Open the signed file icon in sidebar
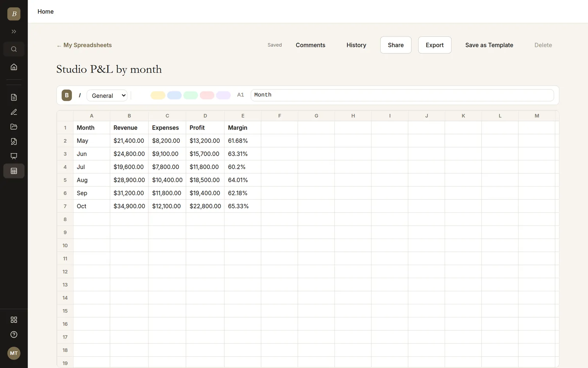 (14, 142)
